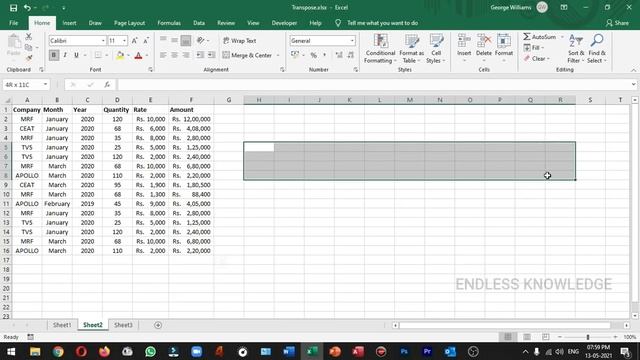The image size is (640, 360).
Task: Click the Borders icon
Action: click(98, 55)
